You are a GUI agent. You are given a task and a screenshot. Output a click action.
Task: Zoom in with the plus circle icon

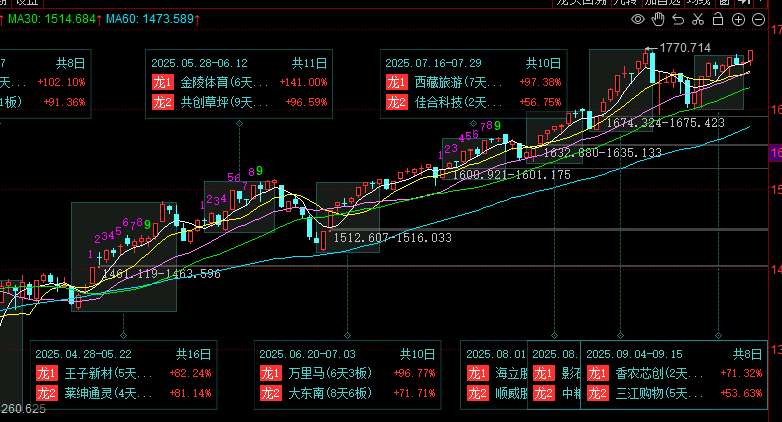738,19
